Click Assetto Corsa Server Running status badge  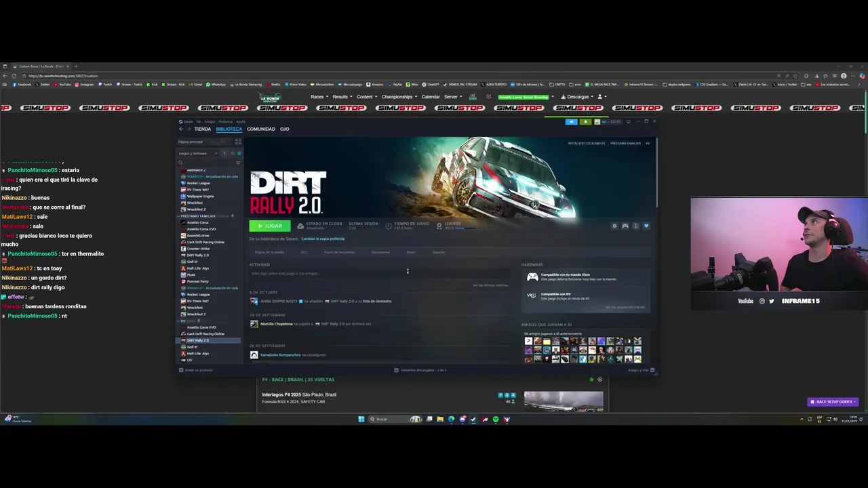(x=524, y=97)
